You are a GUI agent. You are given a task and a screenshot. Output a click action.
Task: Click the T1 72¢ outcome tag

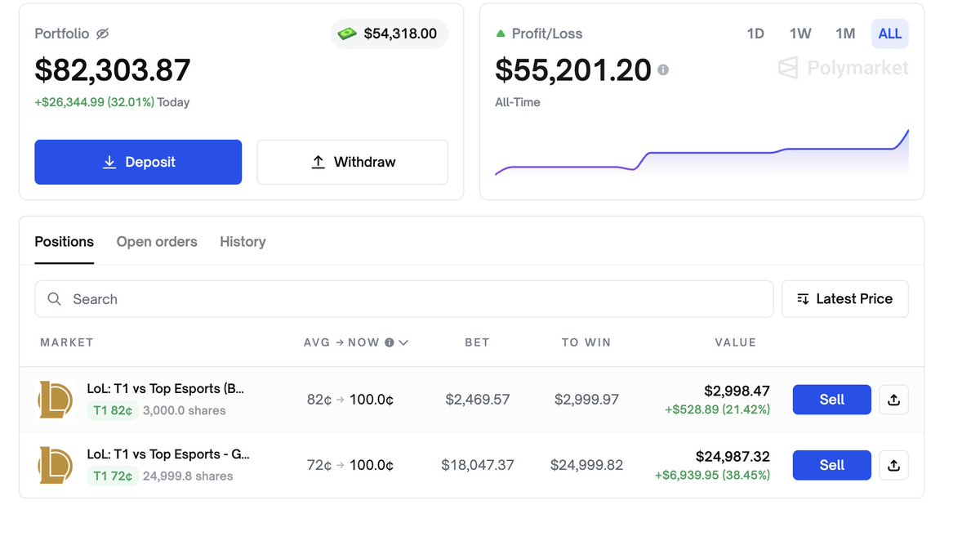(x=113, y=476)
